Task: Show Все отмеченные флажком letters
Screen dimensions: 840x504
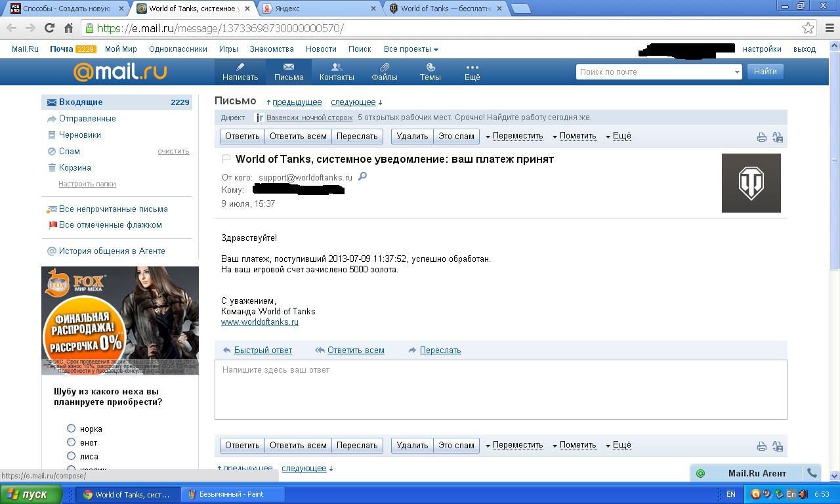Action: coord(110,225)
